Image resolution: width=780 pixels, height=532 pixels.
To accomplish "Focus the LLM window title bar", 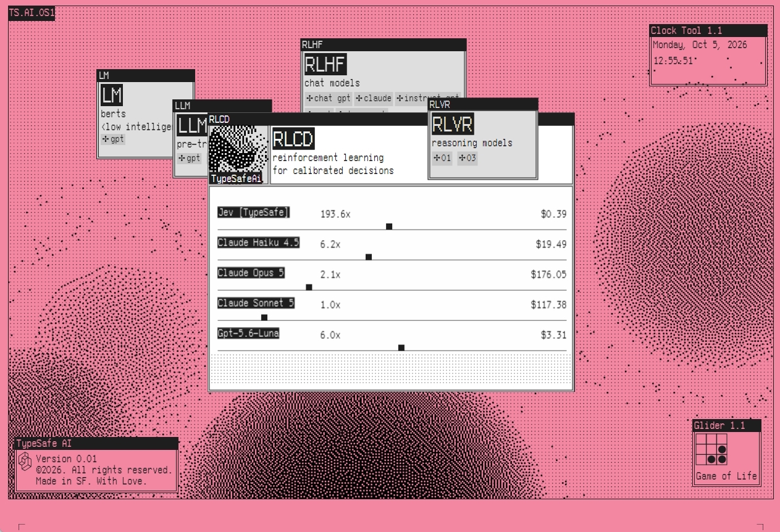I will pos(222,106).
